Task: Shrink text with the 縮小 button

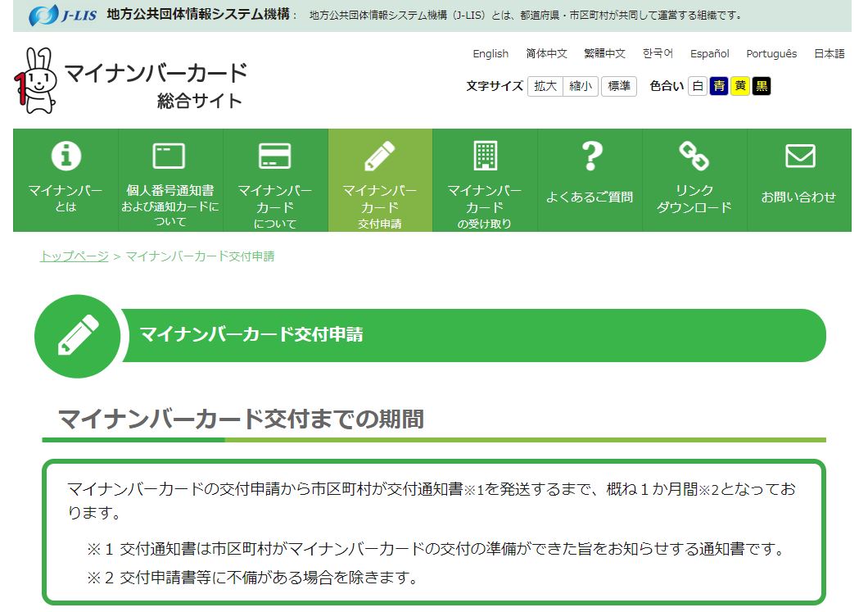Action: (581, 86)
